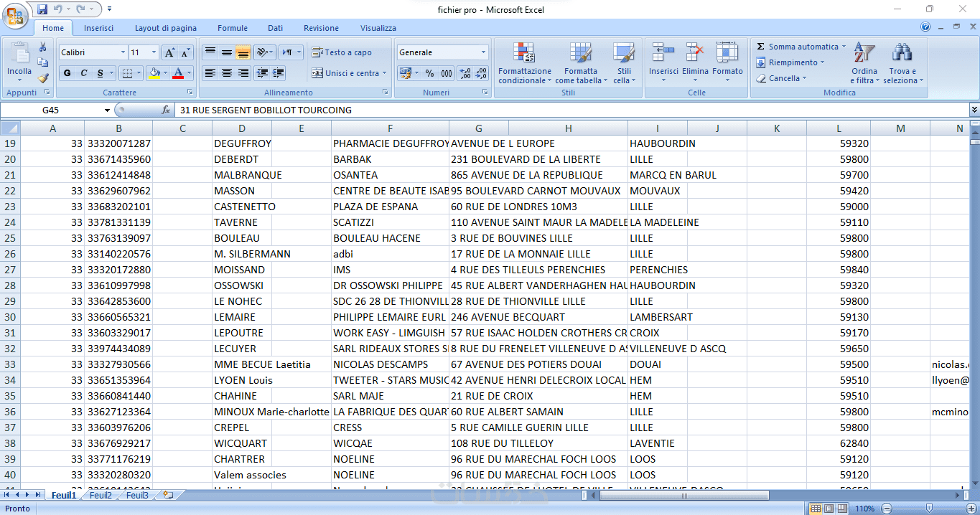Screen dimensions: 980x515
Task: Decrease font size with the small A icon
Action: [185, 52]
